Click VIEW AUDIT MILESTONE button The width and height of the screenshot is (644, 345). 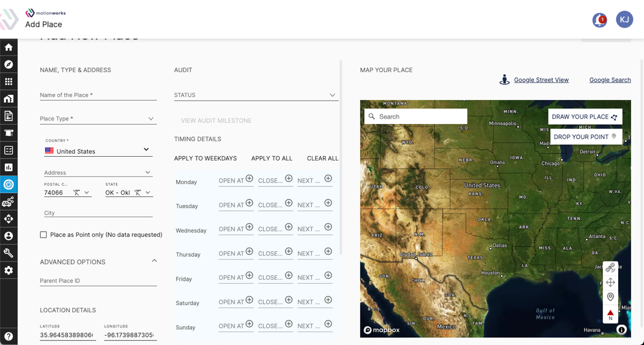[x=216, y=120]
